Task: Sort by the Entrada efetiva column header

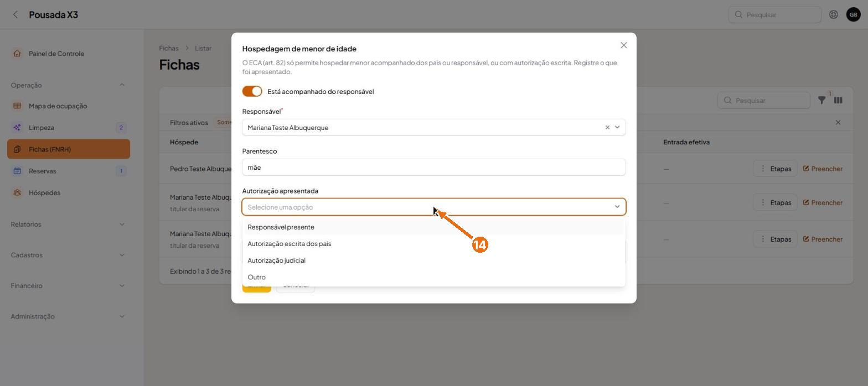Action: coord(686,142)
